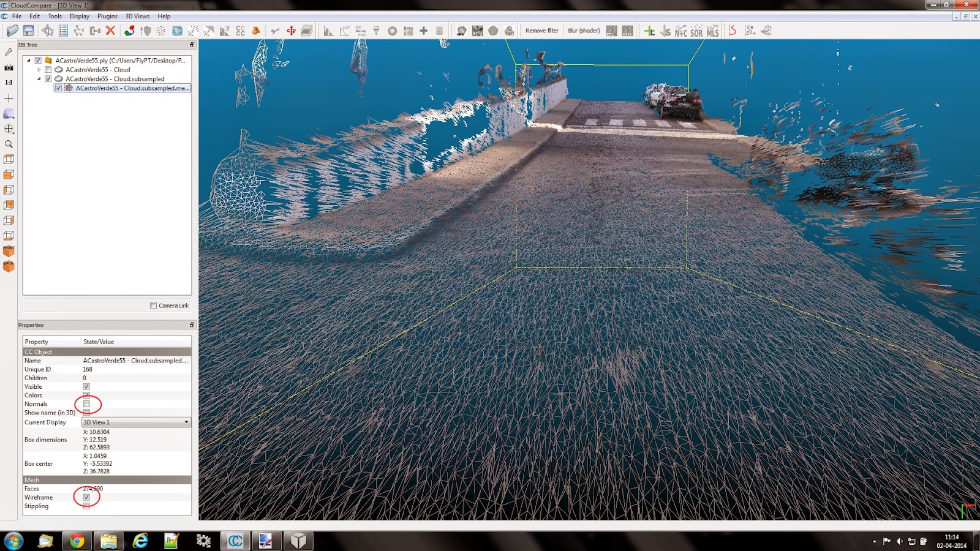
Task: Click the blue Delaunay mesh icon
Action: click(x=177, y=31)
